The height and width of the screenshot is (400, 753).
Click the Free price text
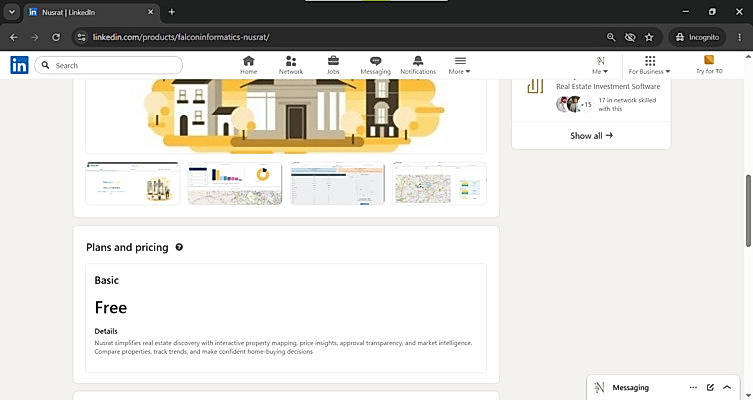pyautogui.click(x=111, y=307)
